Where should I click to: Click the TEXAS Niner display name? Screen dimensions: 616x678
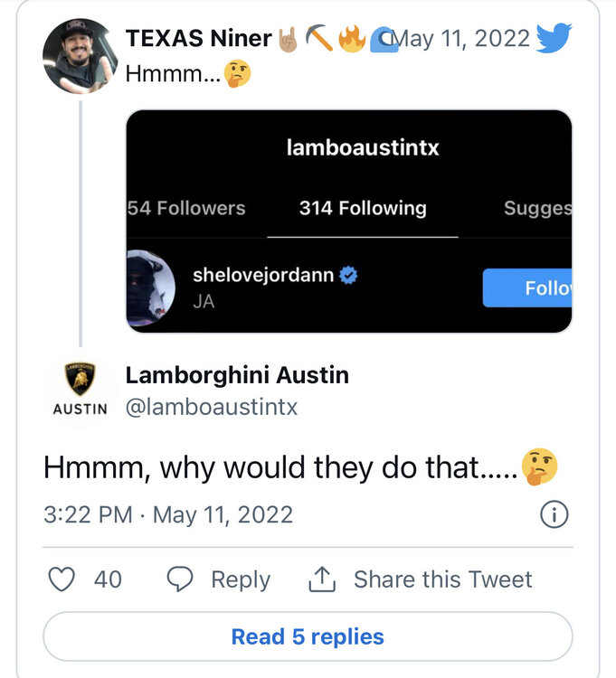coord(198,38)
